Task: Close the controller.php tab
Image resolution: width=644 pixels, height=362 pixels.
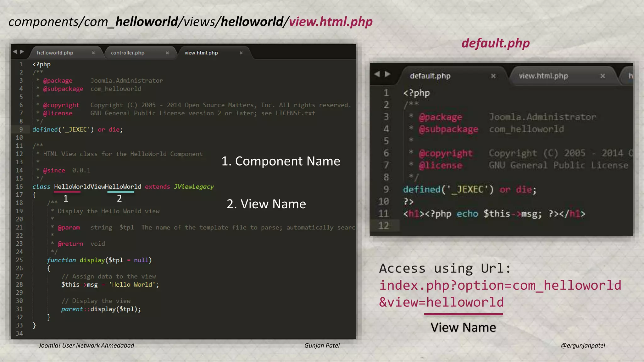Action: pyautogui.click(x=167, y=53)
